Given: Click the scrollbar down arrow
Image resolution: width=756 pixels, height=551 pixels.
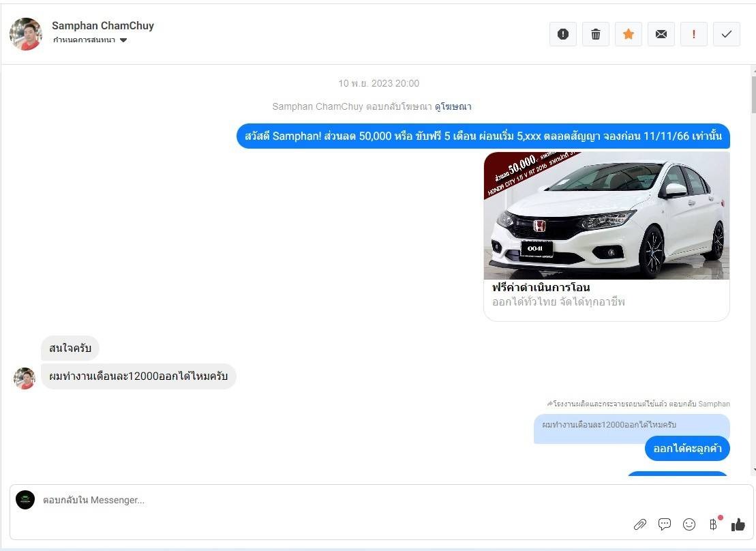Looking at the screenshot, I should coord(753,470).
